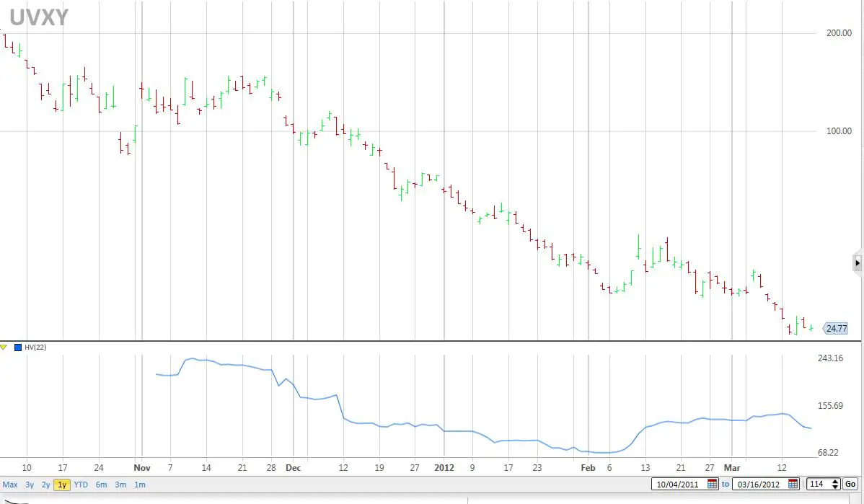Screen dimensions: 864x504
Task: Click the 2012 label on time axis
Action: pos(444,468)
